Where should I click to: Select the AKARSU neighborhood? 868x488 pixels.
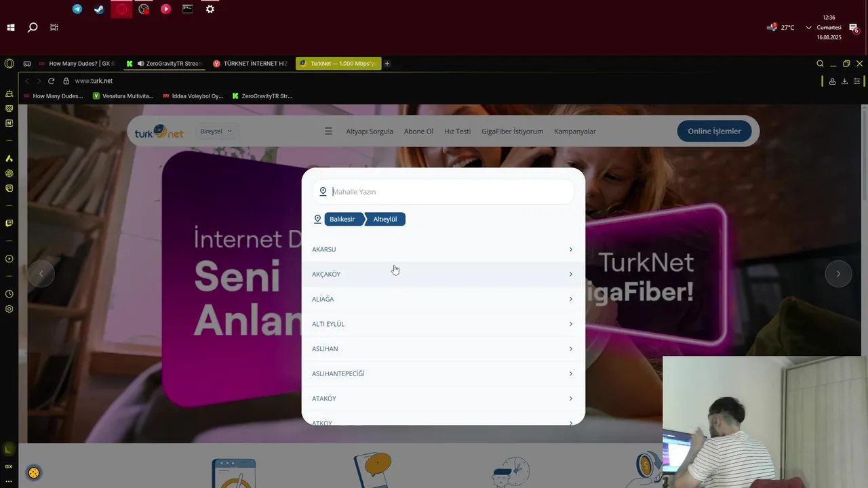point(443,249)
